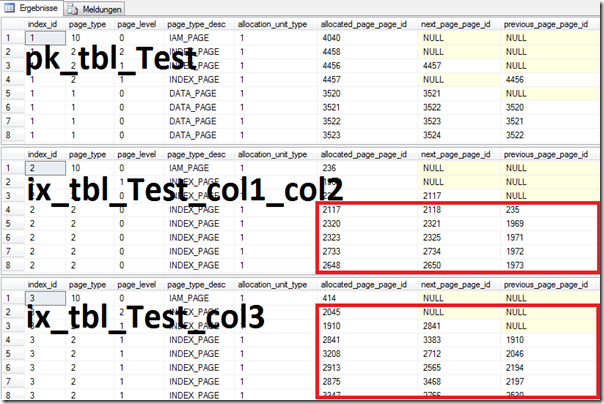
Task: Switch to the Ergebnisse tab
Action: coord(32,8)
